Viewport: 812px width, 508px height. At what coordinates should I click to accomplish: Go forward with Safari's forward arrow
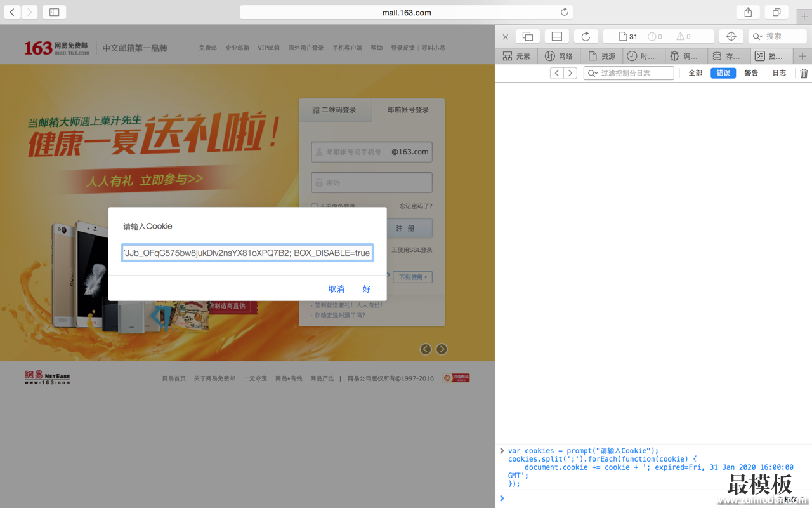click(x=29, y=12)
